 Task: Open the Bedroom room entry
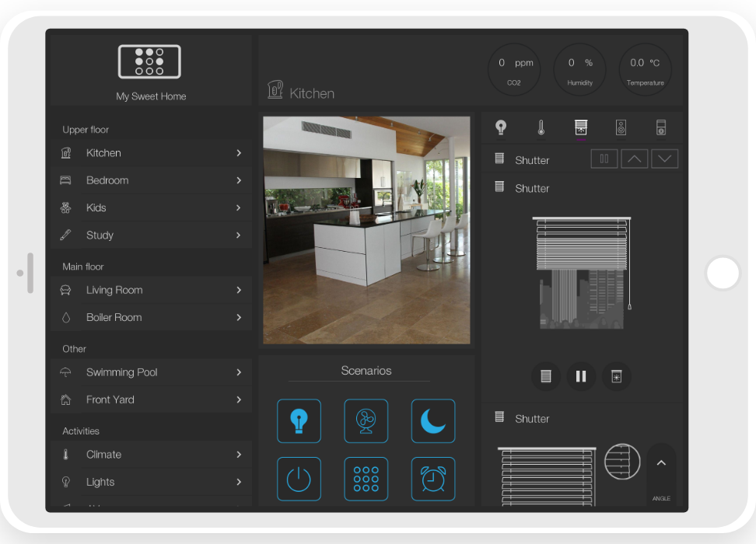point(152,180)
